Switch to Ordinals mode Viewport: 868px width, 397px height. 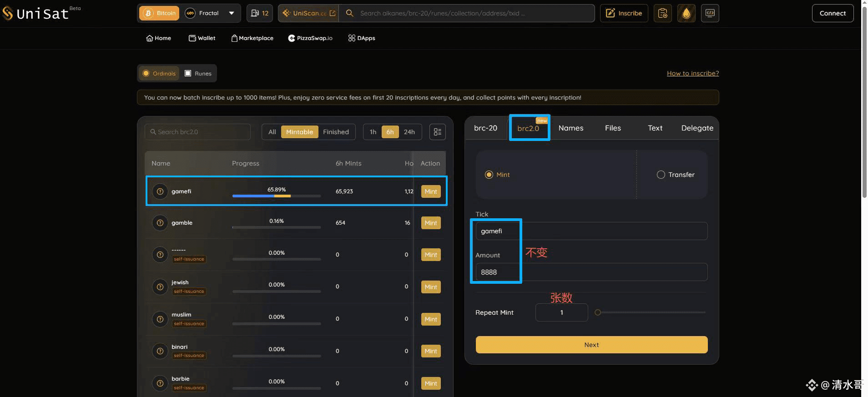pyautogui.click(x=159, y=73)
